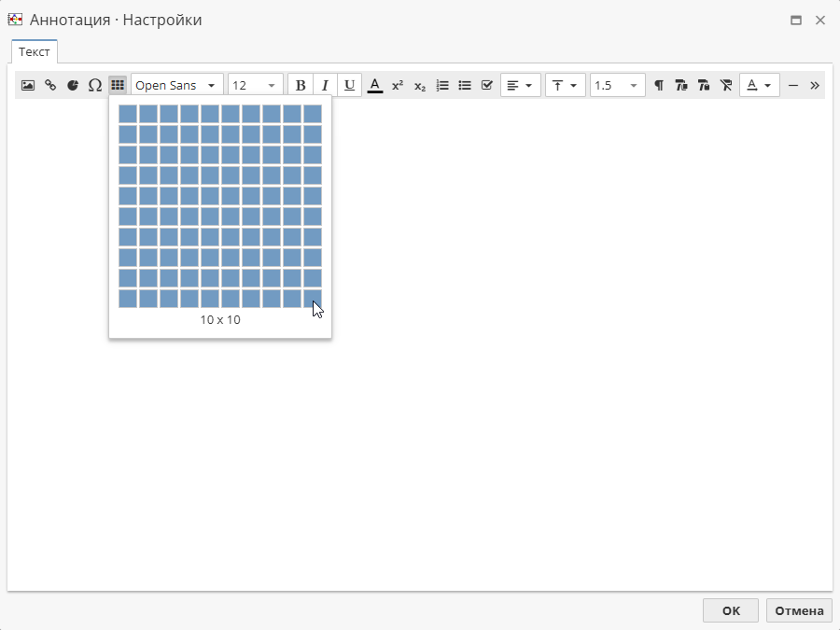Toggle underline text formatting
This screenshot has height=630, width=840.
coord(349,85)
